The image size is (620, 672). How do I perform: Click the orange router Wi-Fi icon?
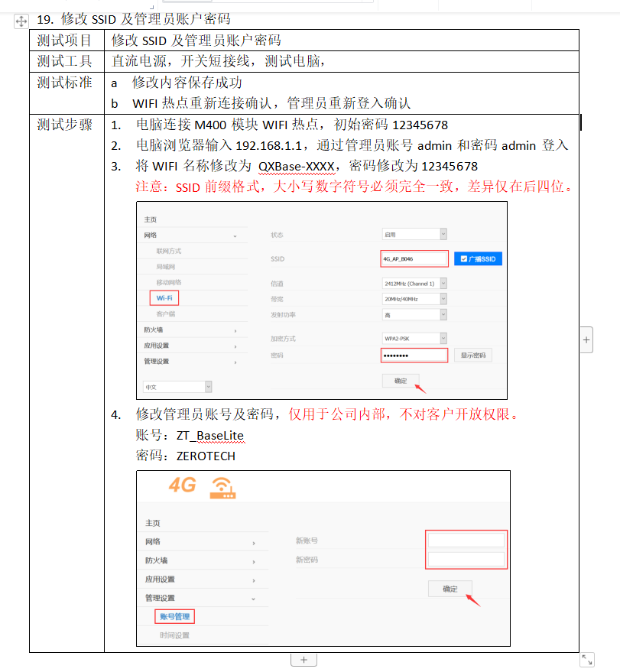[222, 488]
